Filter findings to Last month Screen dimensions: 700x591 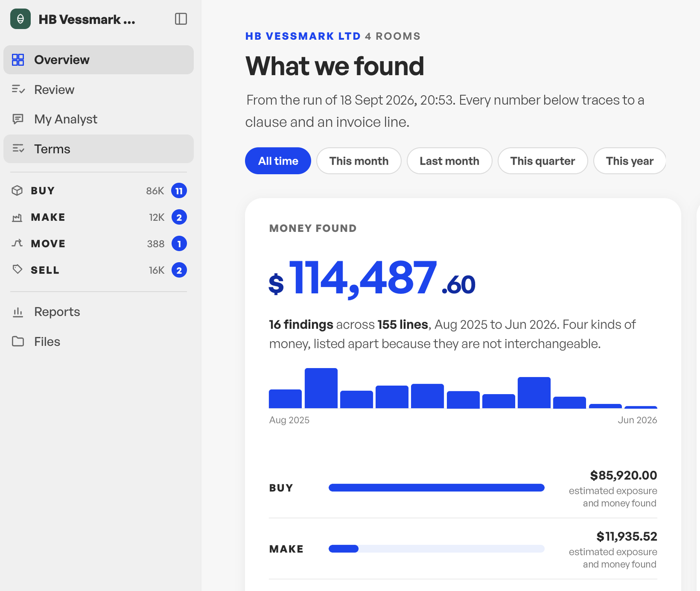tap(449, 161)
